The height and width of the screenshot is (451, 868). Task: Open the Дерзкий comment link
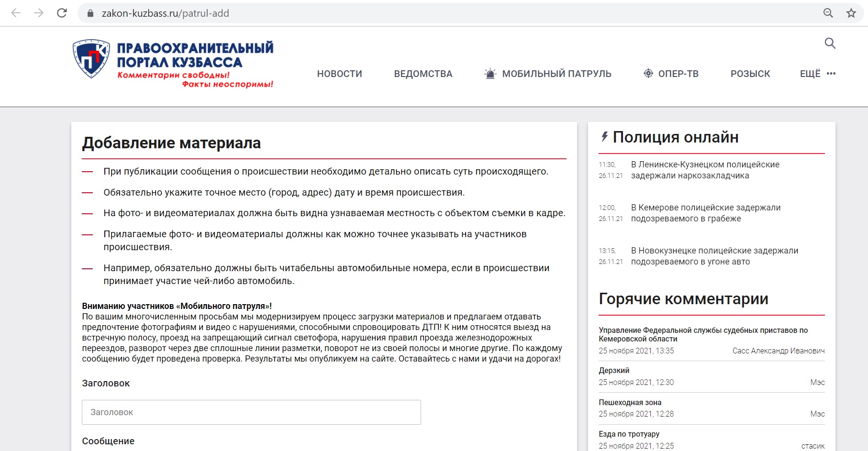pos(614,371)
